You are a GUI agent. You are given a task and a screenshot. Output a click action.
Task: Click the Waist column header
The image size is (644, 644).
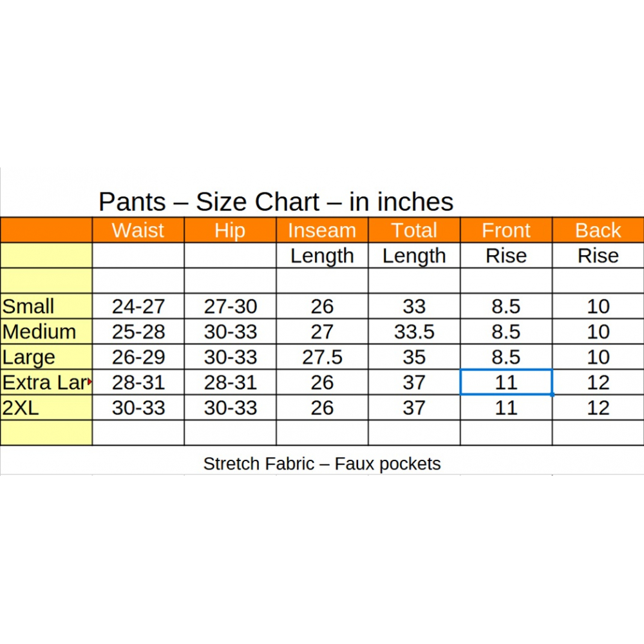coord(138,231)
